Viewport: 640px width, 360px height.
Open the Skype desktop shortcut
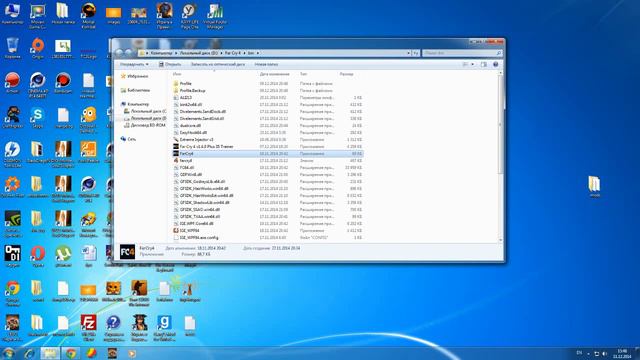tap(38, 118)
